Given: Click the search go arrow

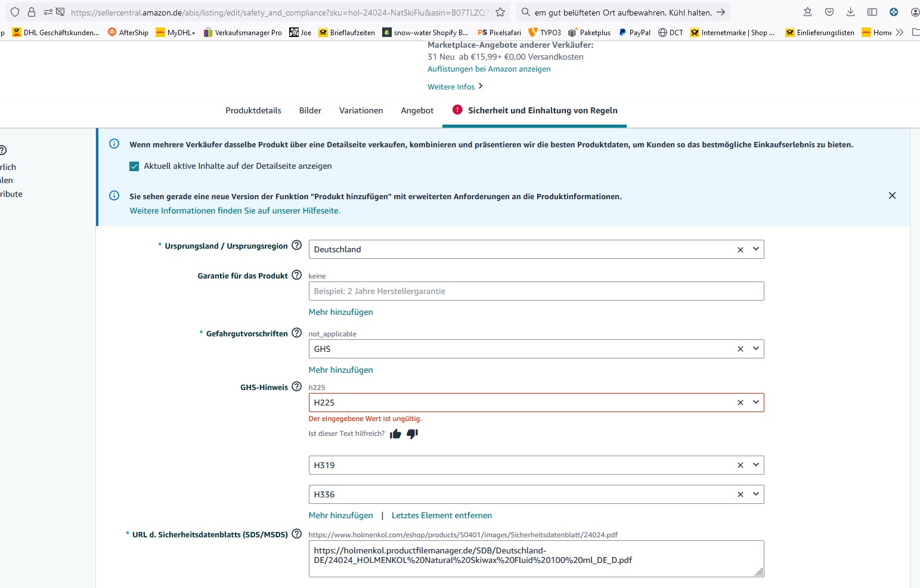Looking at the screenshot, I should [x=721, y=12].
